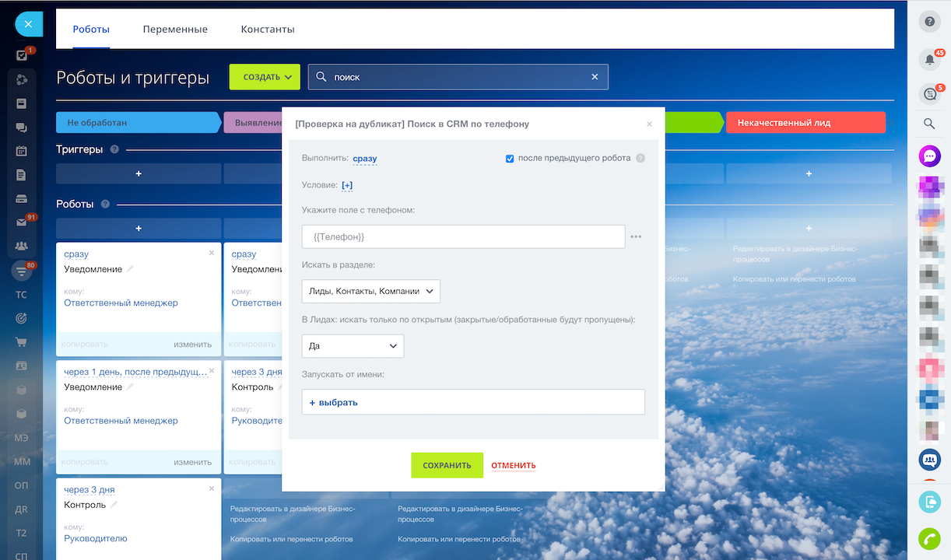Open the chat bubbles icon in left sidebar

(22, 128)
